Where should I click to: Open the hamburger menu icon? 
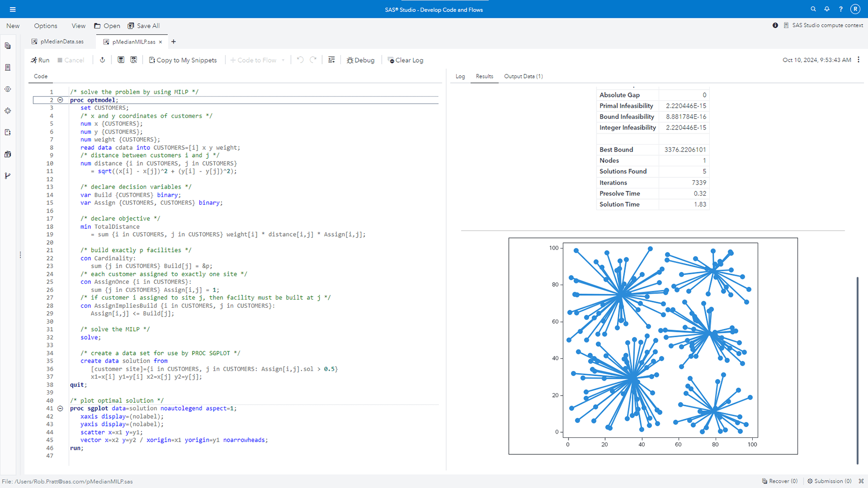coord(13,9)
